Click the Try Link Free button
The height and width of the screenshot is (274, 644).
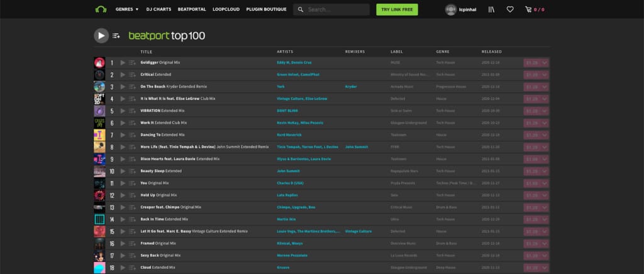[397, 9]
